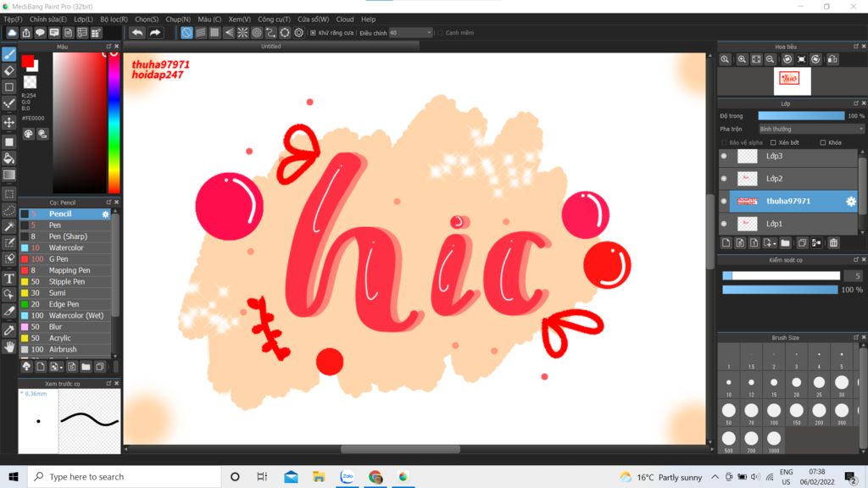Select the Lasso selection tool

8,210
